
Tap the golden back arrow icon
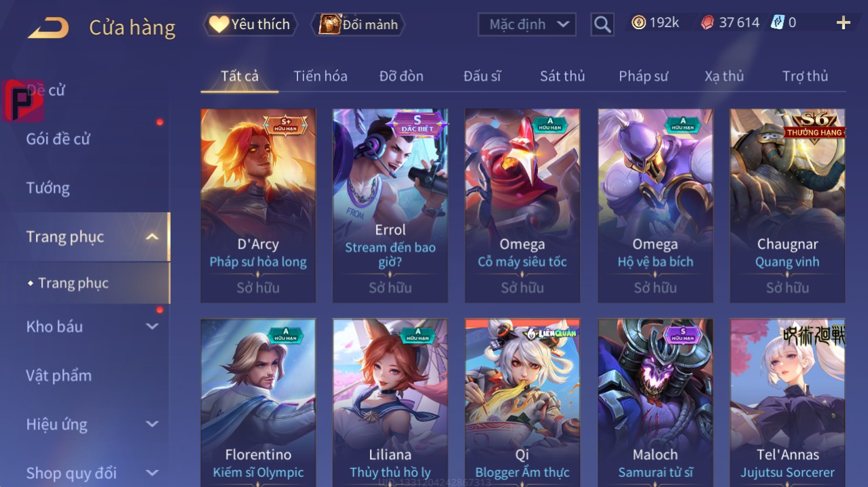48,28
